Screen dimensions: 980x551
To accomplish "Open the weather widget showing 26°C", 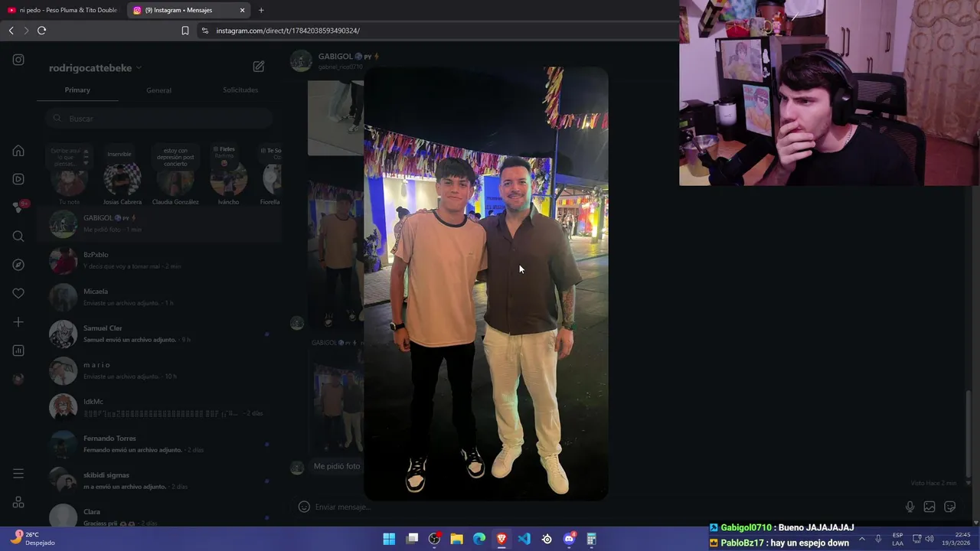I will [32, 539].
